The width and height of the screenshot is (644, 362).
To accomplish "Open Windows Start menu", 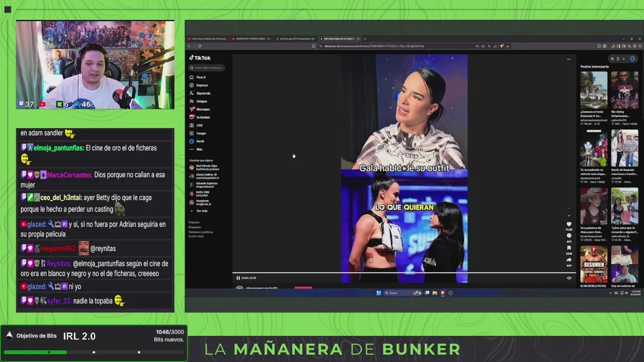I will point(379,293).
